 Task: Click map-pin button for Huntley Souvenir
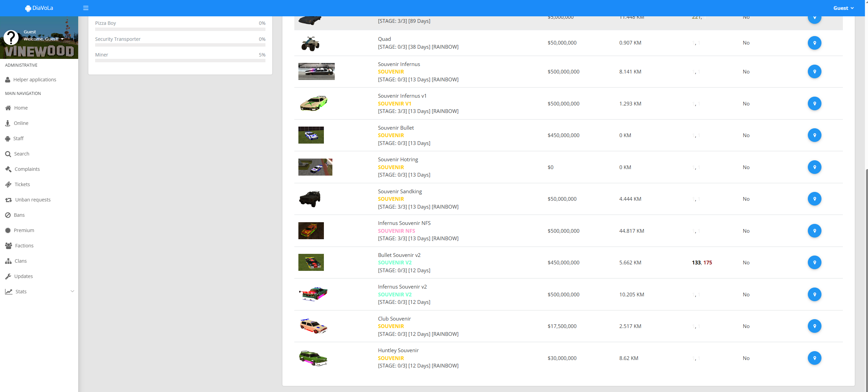tap(814, 358)
